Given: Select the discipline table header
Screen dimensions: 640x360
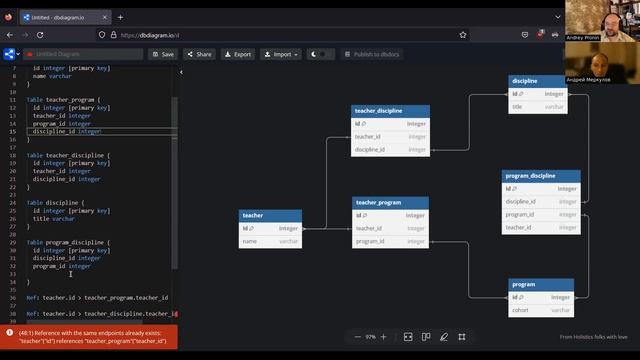Looking at the screenshot, I should pos(538,81).
